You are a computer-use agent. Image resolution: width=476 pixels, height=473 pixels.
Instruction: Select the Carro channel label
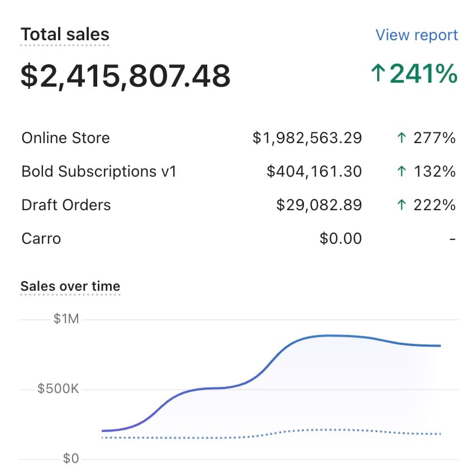click(x=41, y=239)
